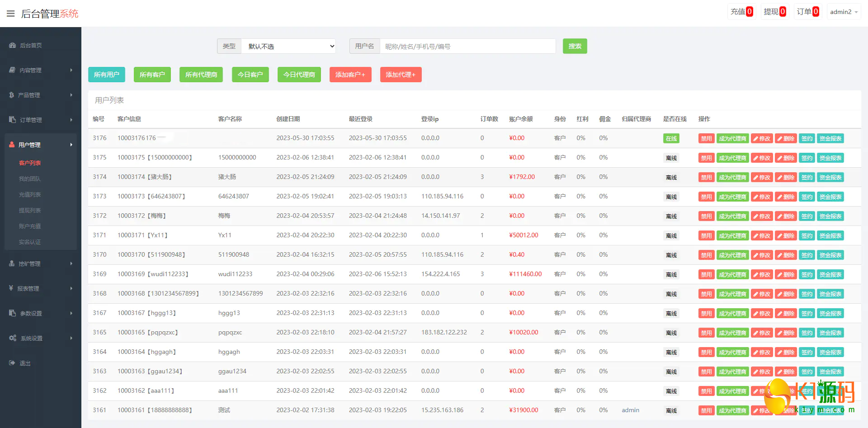Viewport: 868px width, 428px height.
Task: Click the 在线 status badge for user 3176
Action: (671, 139)
